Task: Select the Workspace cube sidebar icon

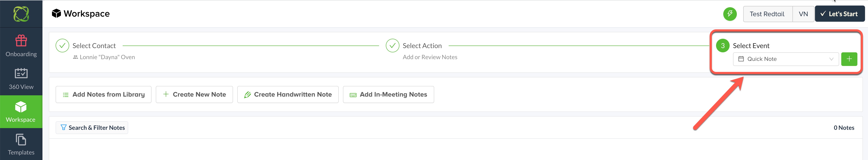Action: point(21,107)
